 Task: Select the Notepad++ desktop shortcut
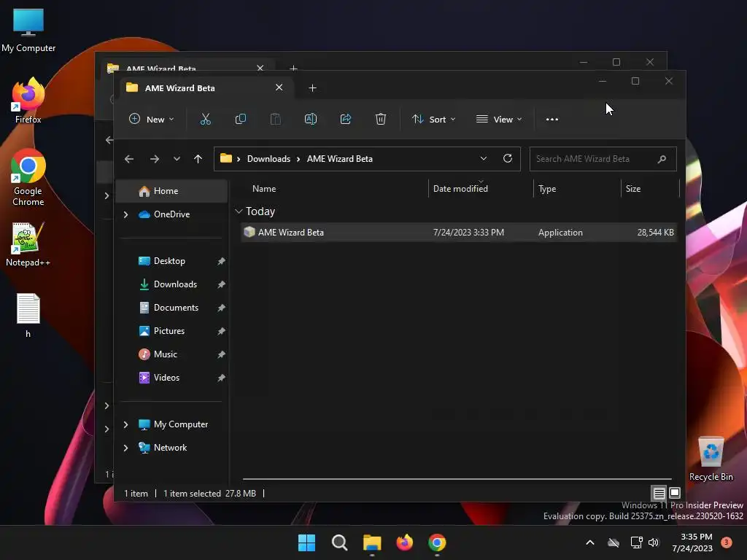pyautogui.click(x=28, y=244)
